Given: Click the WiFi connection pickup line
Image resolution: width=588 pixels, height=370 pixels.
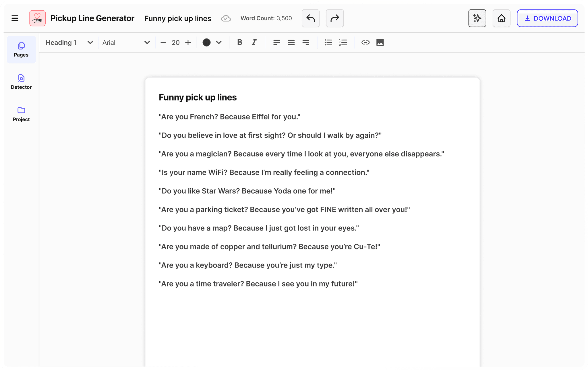Looking at the screenshot, I should point(264,173).
